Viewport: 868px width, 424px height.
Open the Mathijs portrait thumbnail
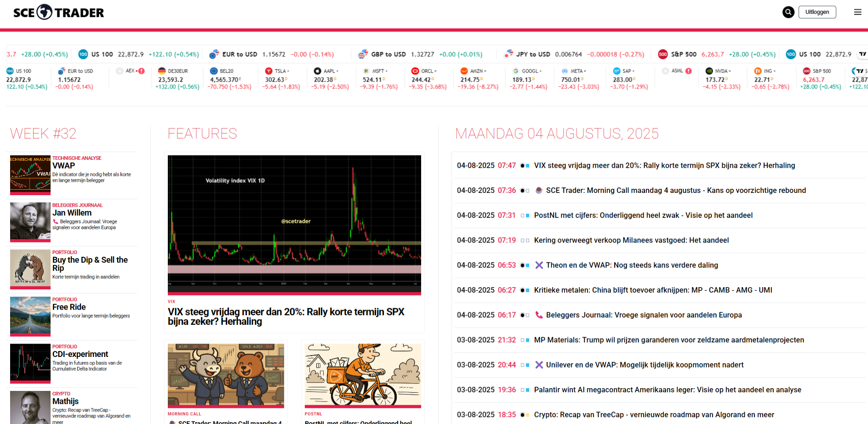click(x=30, y=407)
